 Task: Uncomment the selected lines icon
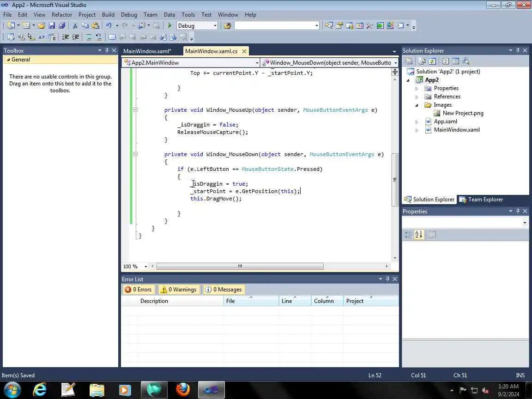99,37
